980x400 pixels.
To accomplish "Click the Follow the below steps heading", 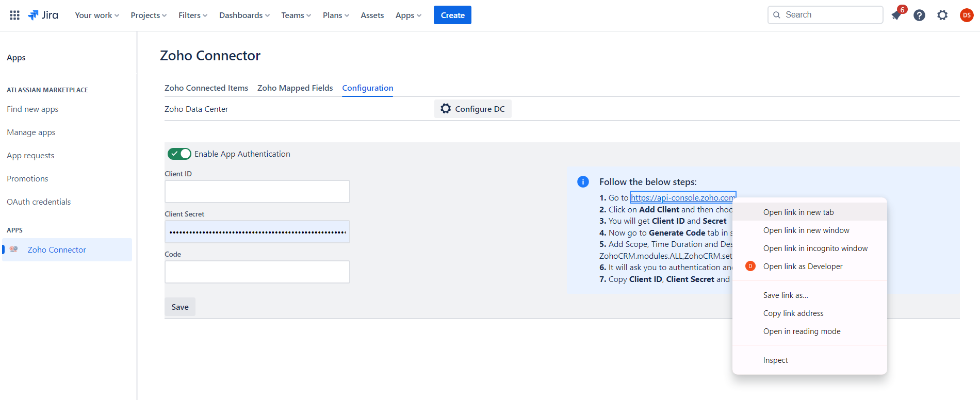I will (x=648, y=181).
